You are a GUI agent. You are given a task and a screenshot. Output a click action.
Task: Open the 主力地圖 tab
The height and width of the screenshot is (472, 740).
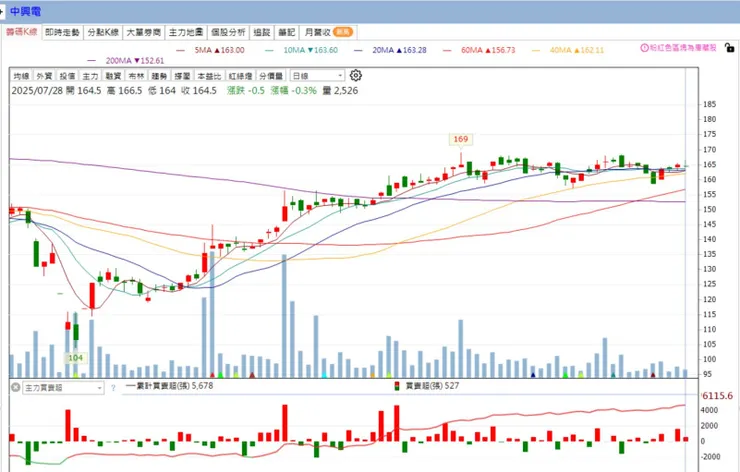(186, 32)
